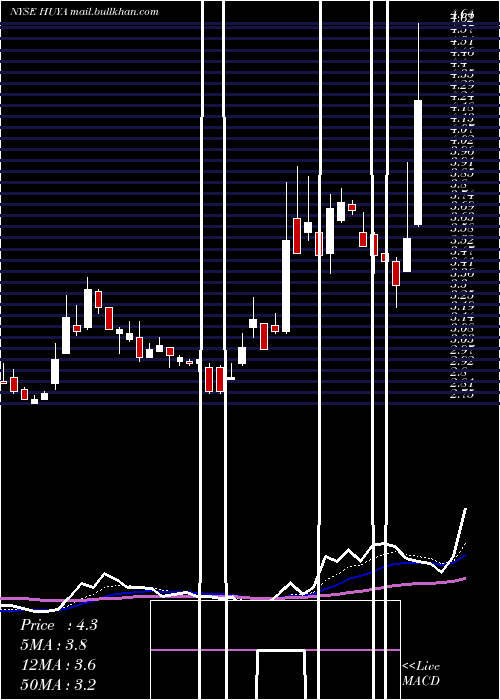
Task: Select the Price : 4.3 readout
Action: [58, 625]
